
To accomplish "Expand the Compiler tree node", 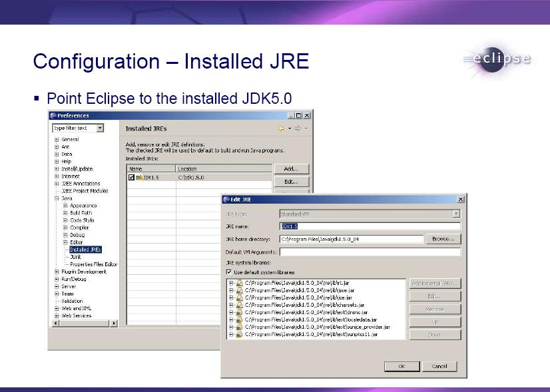I will [x=65, y=228].
